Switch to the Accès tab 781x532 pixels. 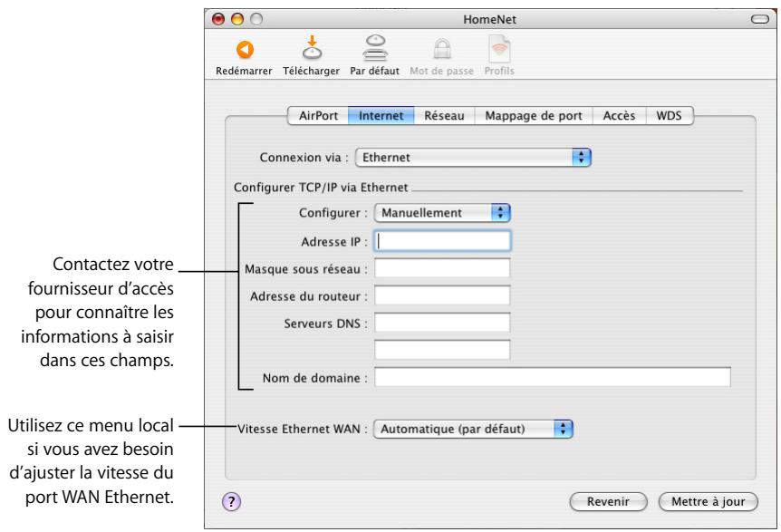pos(619,116)
